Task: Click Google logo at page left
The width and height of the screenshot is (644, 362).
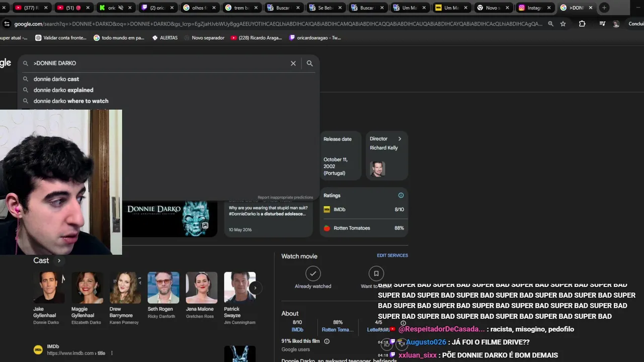Action: (6, 63)
